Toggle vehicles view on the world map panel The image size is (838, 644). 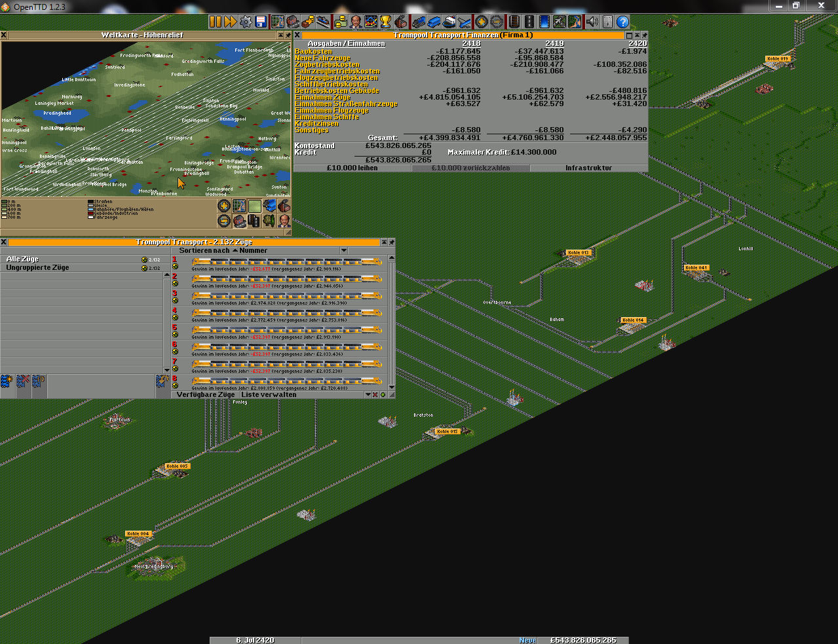269,206
